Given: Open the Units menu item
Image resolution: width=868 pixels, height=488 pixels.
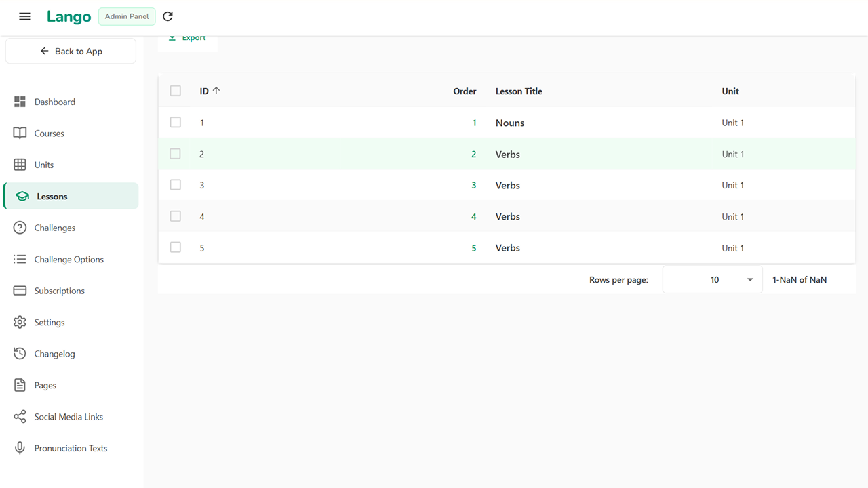Looking at the screenshot, I should pyautogui.click(x=44, y=165).
